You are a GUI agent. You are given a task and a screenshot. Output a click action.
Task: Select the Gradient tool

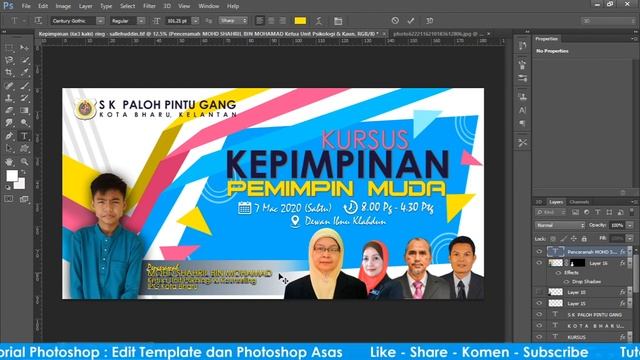(24, 110)
